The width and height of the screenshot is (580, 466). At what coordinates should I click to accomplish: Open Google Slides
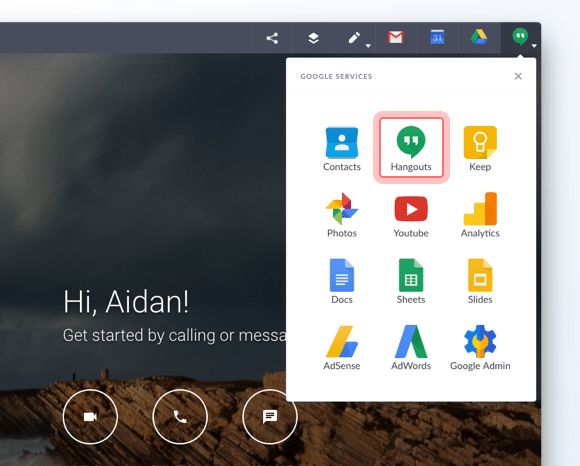click(x=480, y=281)
